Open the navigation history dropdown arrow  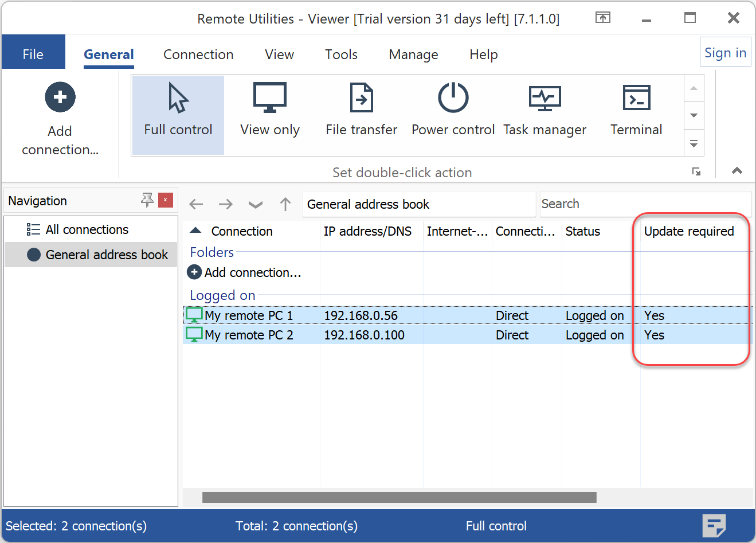coord(256,204)
